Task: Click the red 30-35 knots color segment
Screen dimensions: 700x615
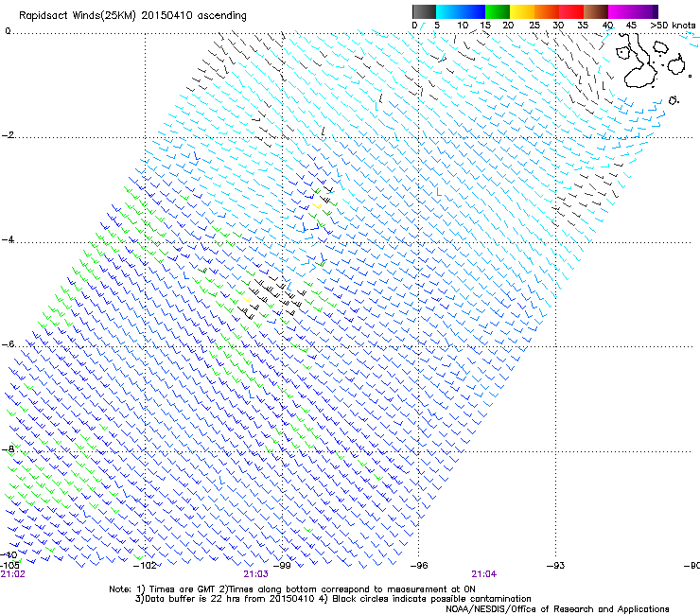Action: coord(571,11)
